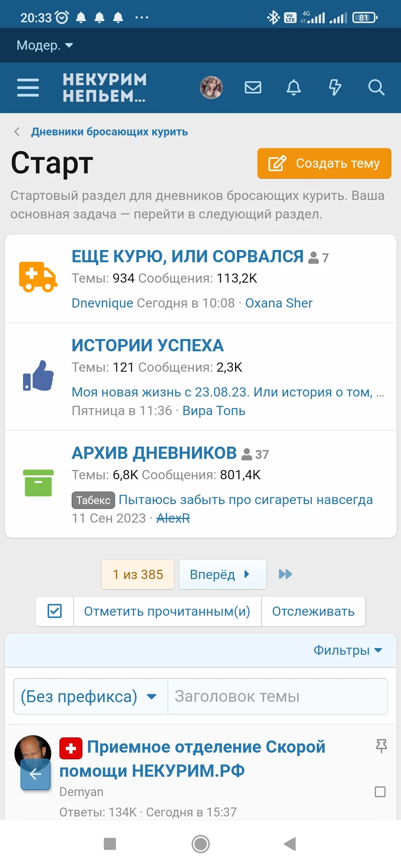This screenshot has height=868, width=401.
Task: Open private messages envelope icon
Action: [253, 88]
